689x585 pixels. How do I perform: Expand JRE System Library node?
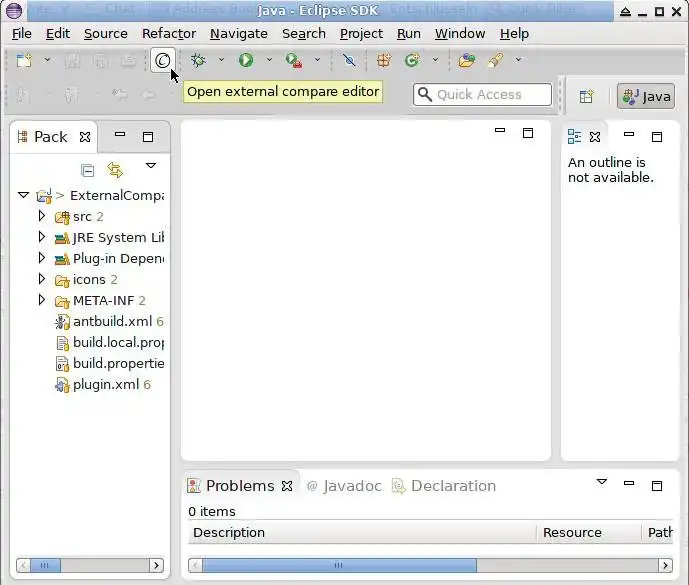coord(42,237)
